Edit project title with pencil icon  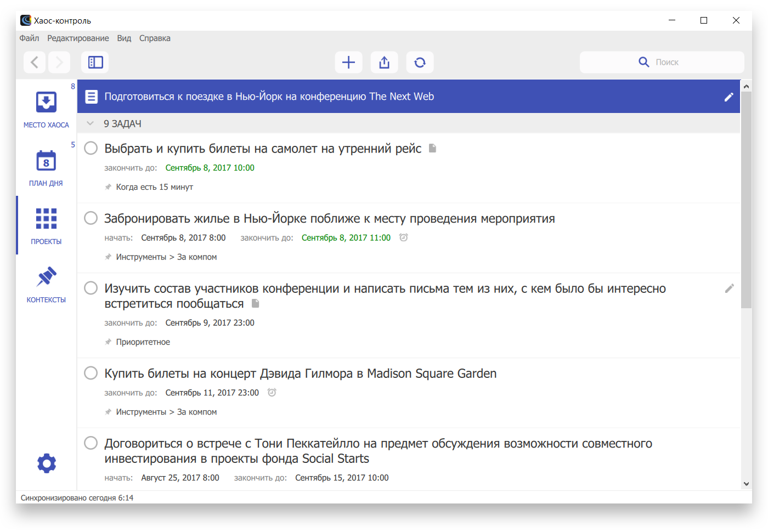tap(729, 97)
